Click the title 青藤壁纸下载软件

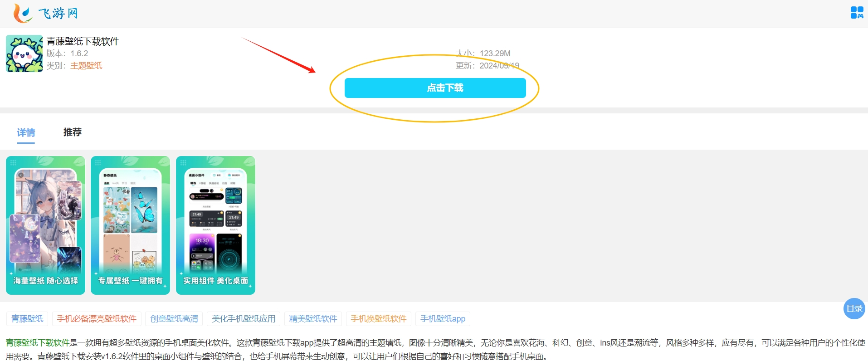tap(83, 41)
